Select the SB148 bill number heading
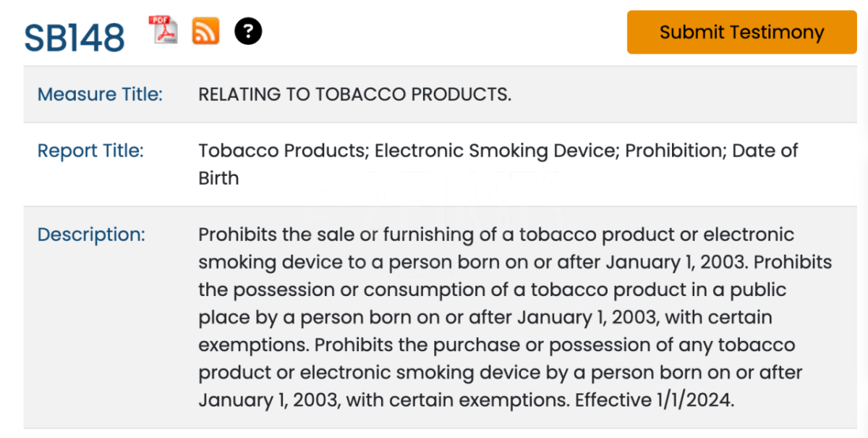Image resolution: width=868 pixels, height=438 pixels. [x=75, y=38]
